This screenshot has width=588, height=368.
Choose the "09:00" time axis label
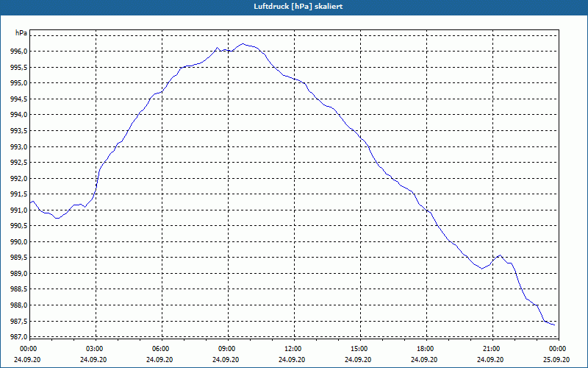point(227,349)
